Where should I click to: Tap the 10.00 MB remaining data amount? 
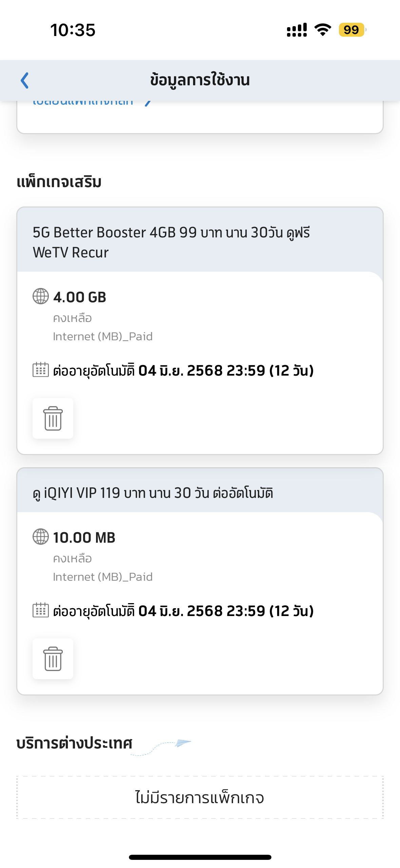point(84,538)
